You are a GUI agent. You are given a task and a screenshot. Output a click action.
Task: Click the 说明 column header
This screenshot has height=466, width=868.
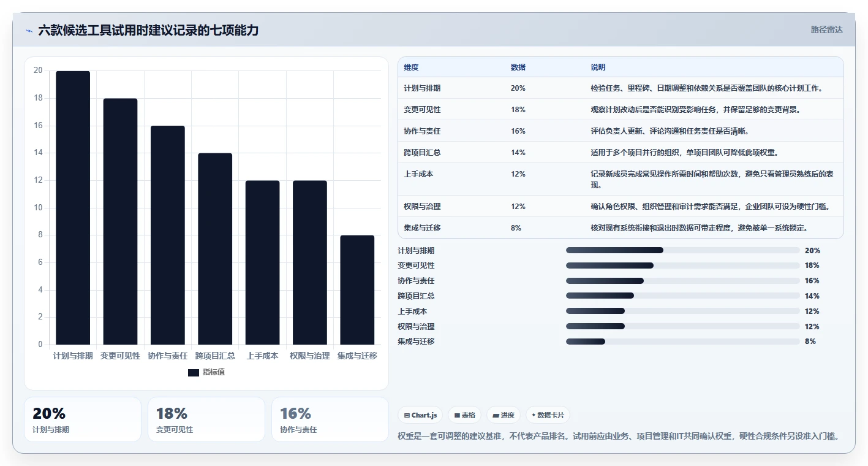pyautogui.click(x=598, y=67)
